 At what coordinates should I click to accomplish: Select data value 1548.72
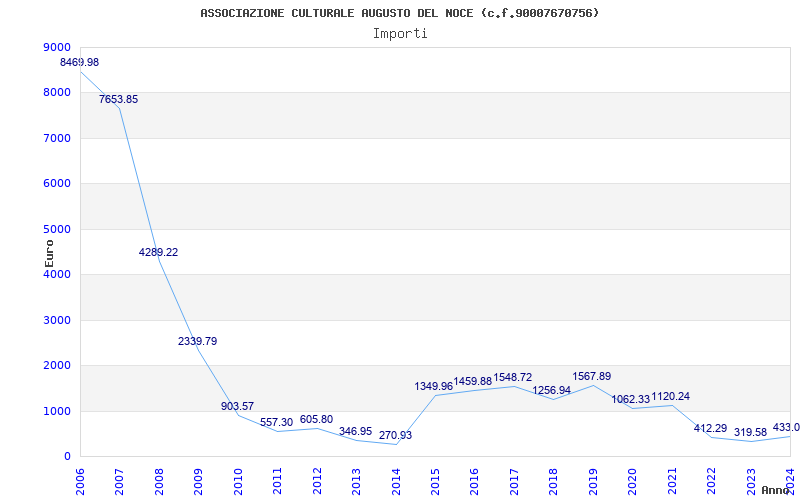click(512, 377)
